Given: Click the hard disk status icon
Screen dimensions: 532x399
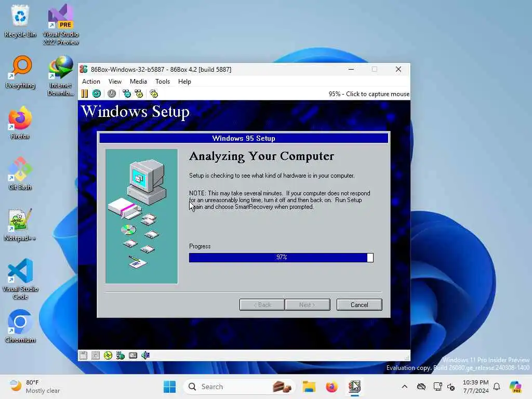Looking at the screenshot, I should [x=133, y=355].
